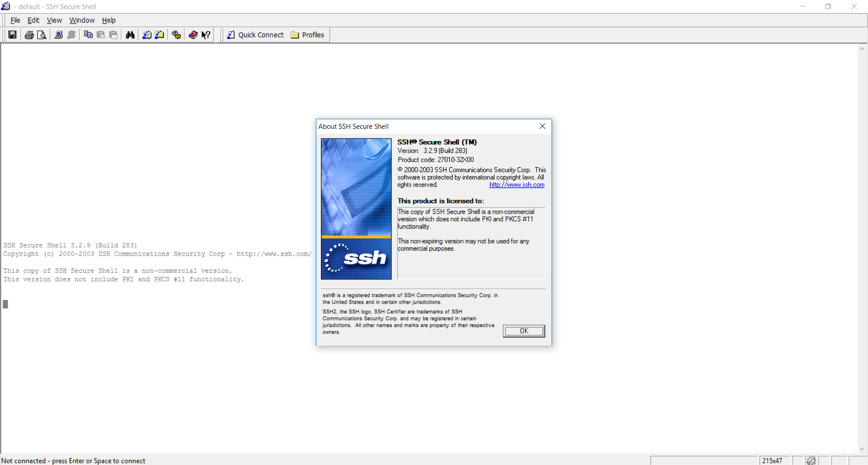Minimize the SSH Secure Shell window

(x=803, y=6)
